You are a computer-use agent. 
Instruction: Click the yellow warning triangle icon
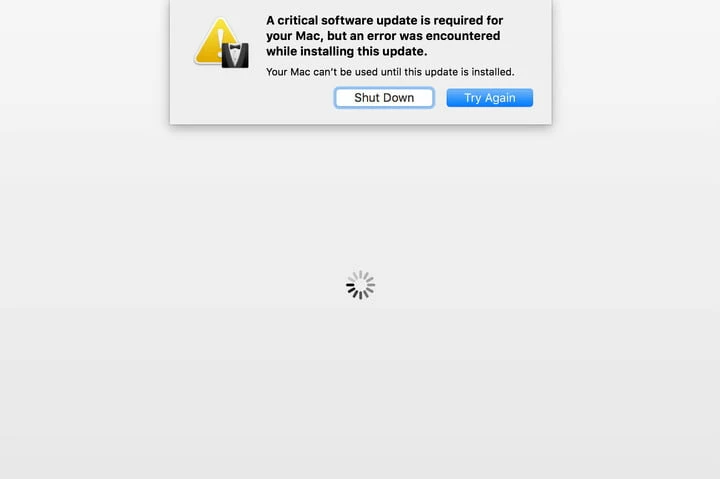[x=216, y=41]
